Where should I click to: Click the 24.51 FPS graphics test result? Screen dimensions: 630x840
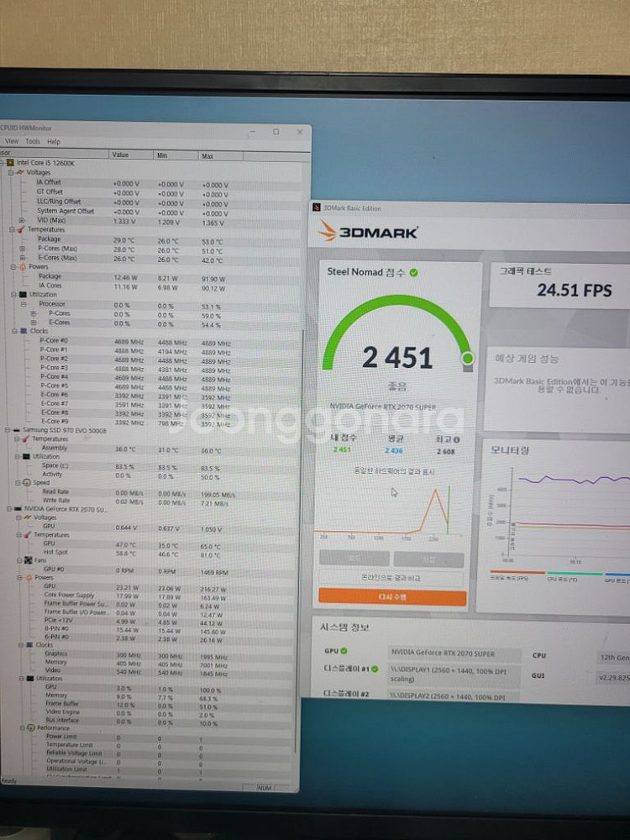tap(575, 291)
